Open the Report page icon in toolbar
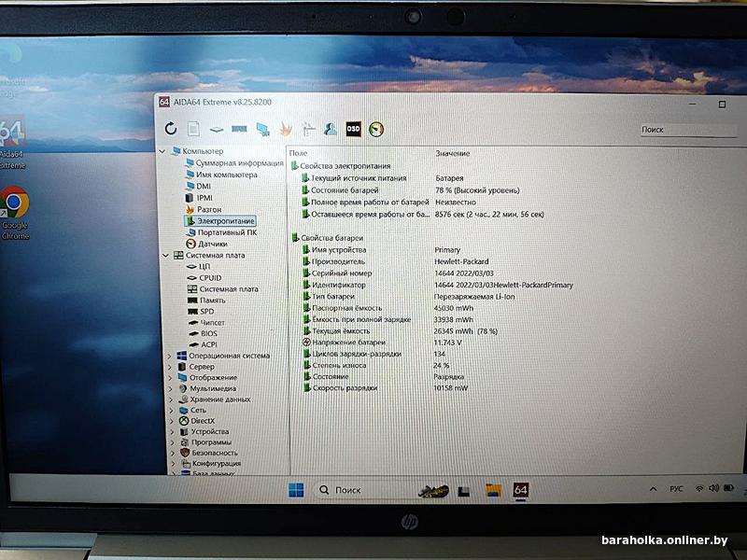Image resolution: width=747 pixels, height=560 pixels. (x=193, y=129)
